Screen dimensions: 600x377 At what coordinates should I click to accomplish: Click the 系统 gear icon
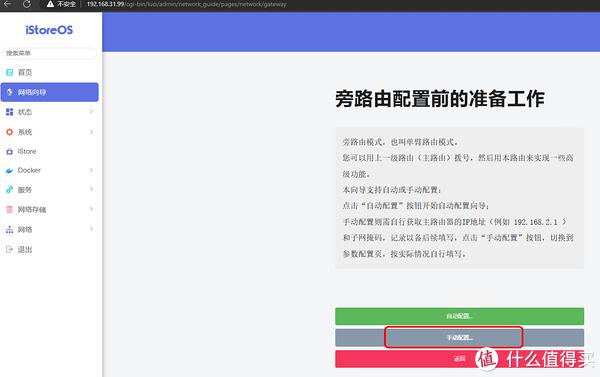coord(10,132)
